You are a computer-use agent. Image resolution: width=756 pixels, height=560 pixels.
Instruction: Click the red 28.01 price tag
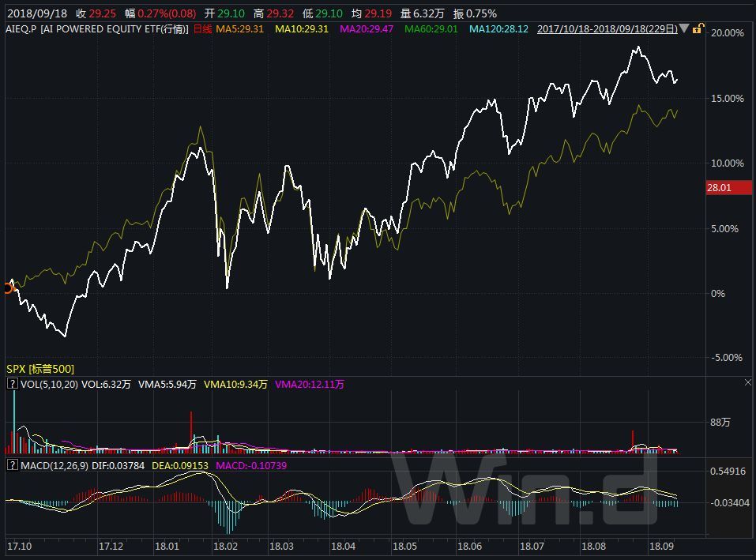(x=728, y=187)
